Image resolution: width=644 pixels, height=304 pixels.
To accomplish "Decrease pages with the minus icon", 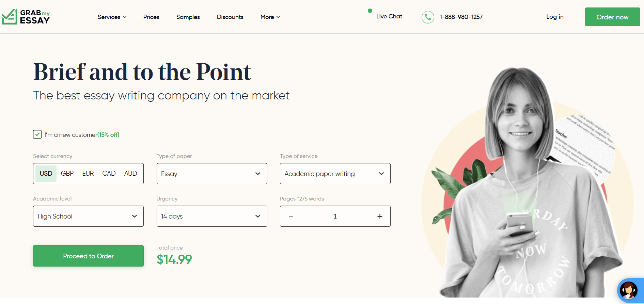I will pos(291,217).
